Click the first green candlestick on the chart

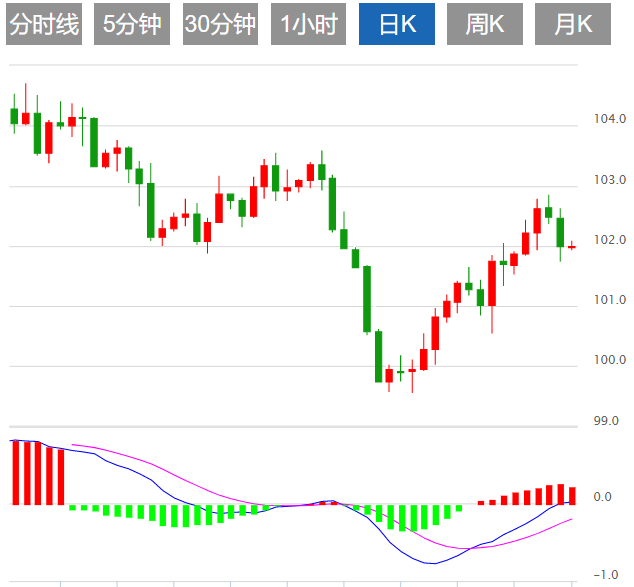point(14,116)
